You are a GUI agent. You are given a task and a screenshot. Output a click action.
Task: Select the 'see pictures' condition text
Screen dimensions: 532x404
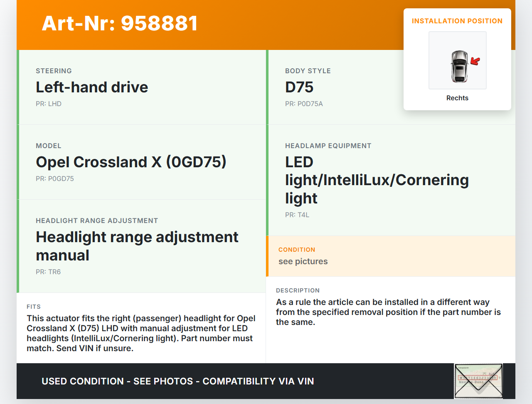tap(303, 261)
